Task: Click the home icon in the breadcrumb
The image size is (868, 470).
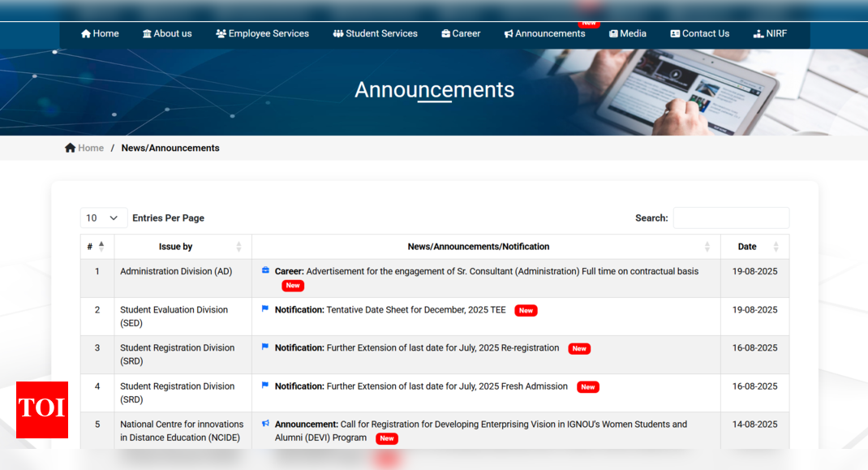Action: click(71, 148)
